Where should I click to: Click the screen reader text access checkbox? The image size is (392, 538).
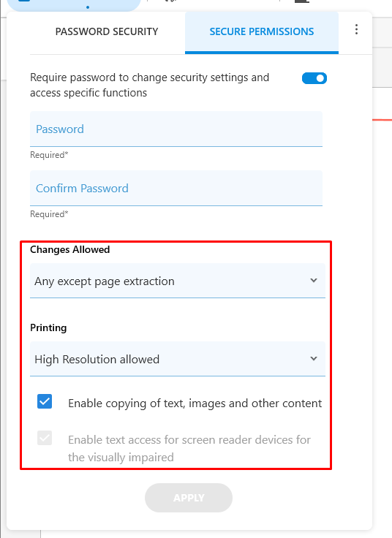tap(45, 438)
